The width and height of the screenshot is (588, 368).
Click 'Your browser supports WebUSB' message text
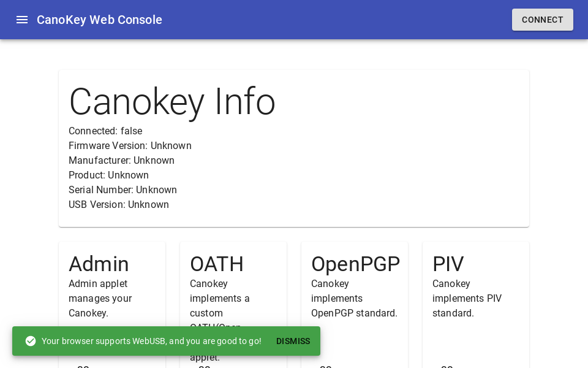click(x=151, y=341)
